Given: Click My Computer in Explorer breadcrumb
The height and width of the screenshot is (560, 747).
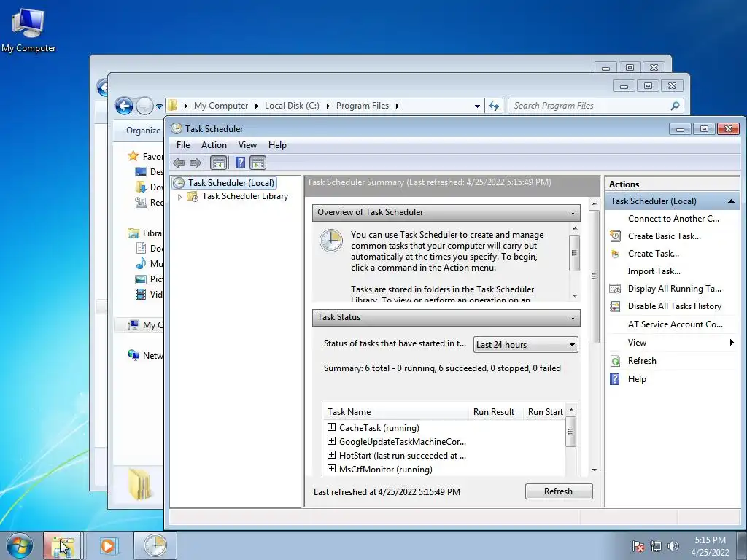Looking at the screenshot, I should point(221,106).
